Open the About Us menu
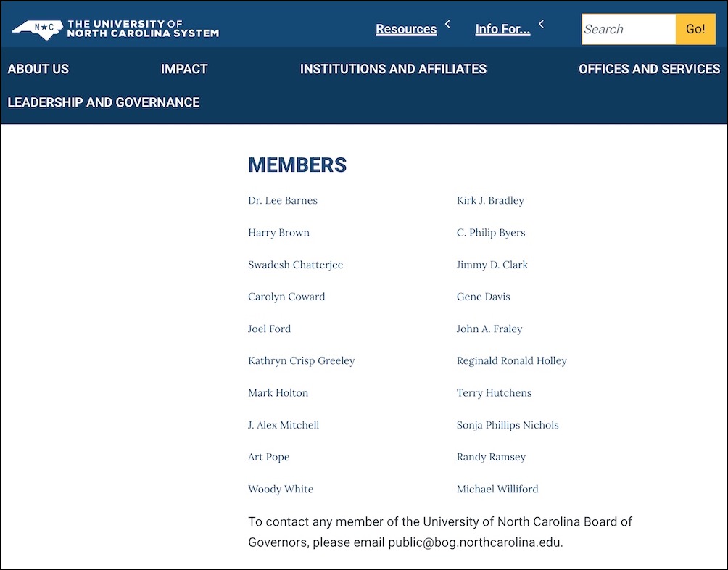Image resolution: width=728 pixels, height=570 pixels. (x=38, y=69)
